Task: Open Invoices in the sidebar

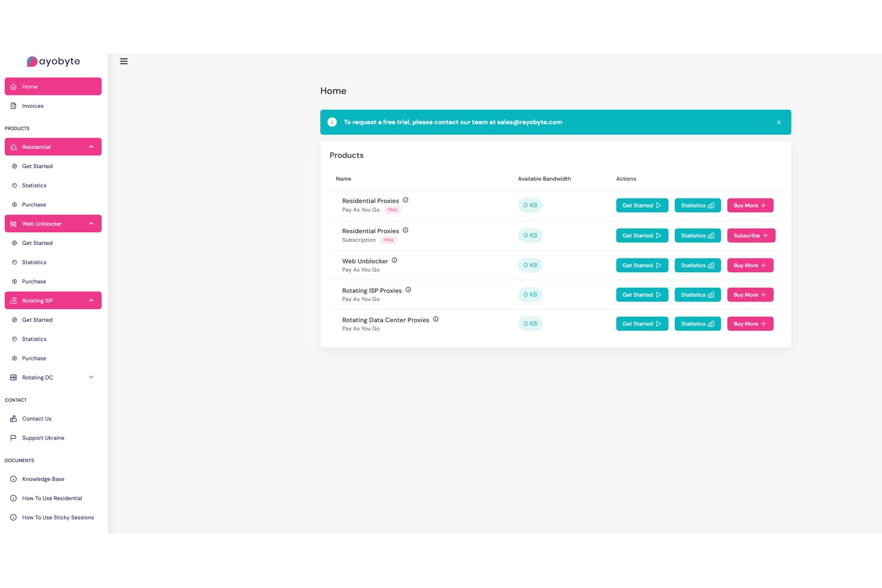Action: [53, 106]
